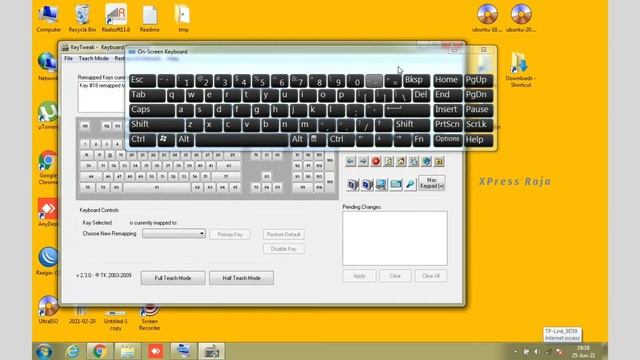The width and height of the screenshot is (640, 360).
Task: Open the Teach Mode menu in KeyTweak
Action: click(x=93, y=58)
